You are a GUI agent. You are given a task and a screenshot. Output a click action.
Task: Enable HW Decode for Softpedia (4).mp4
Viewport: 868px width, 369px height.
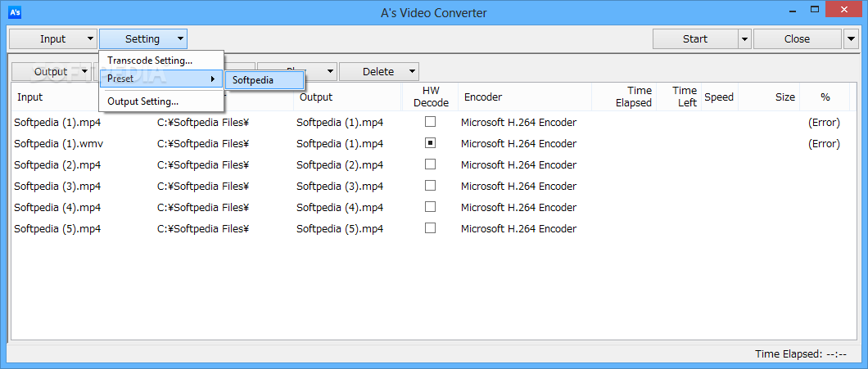point(430,206)
